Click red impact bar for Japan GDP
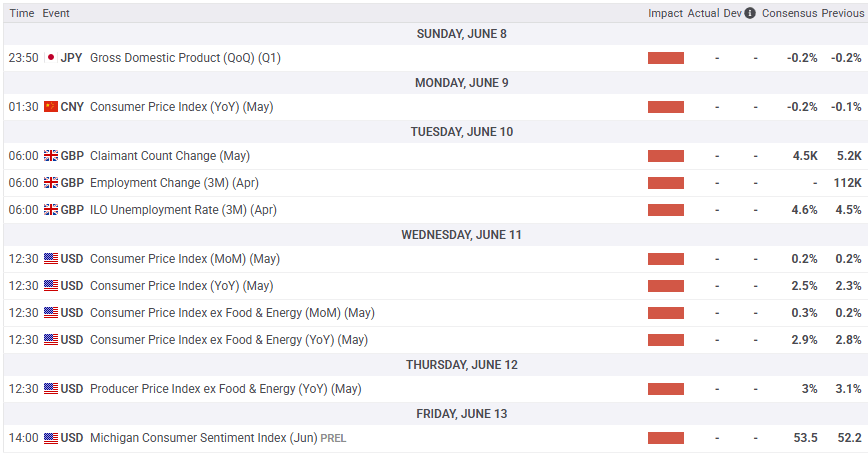 666,58
